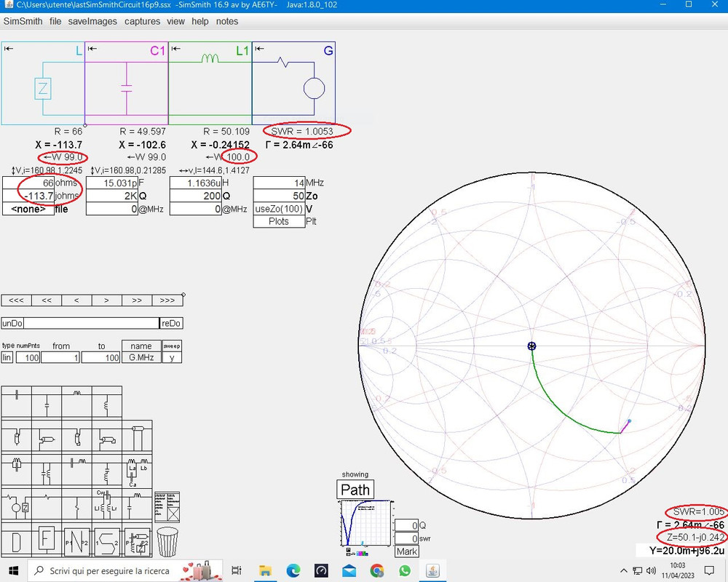Image resolution: width=728 pixels, height=582 pixels.
Task: Step forward with the >>> button
Action: [x=167, y=300]
